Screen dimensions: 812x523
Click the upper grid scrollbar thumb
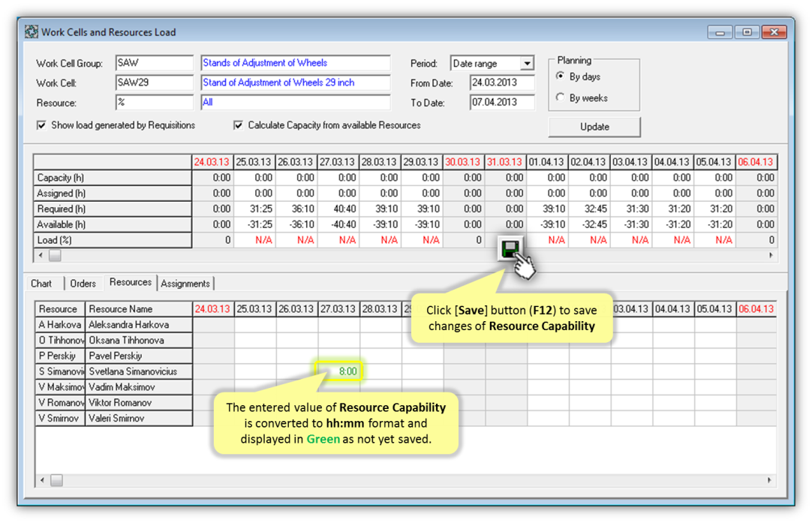pyautogui.click(x=55, y=255)
